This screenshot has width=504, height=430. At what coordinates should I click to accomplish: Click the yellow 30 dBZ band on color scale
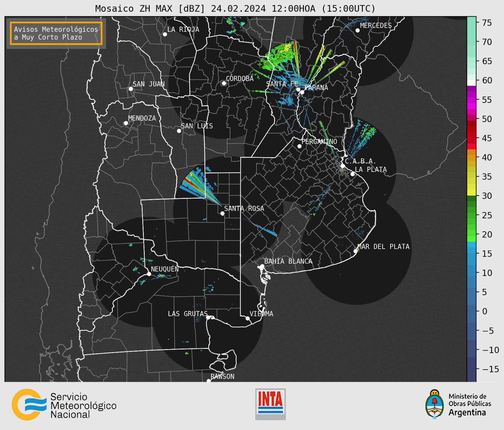pos(471,193)
